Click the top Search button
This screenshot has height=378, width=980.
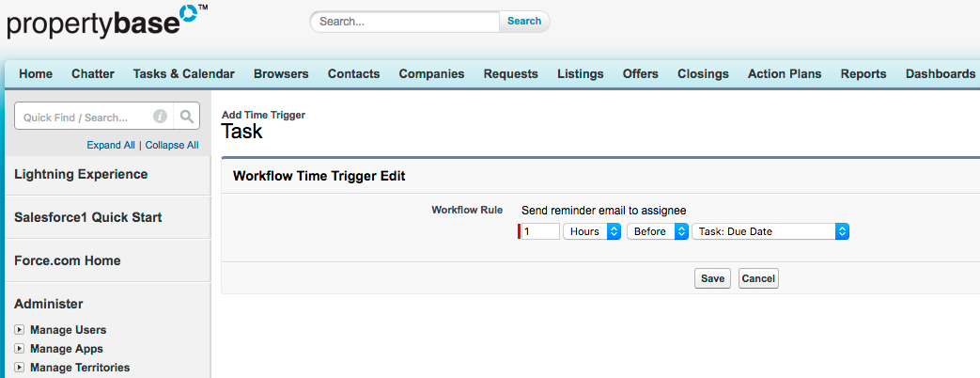point(524,22)
